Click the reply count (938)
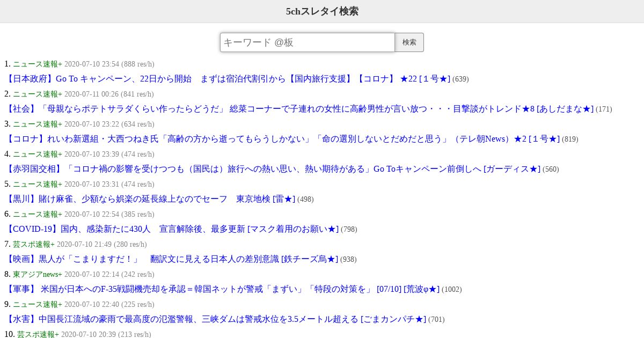The height and width of the screenshot is (338, 644). [x=348, y=260]
